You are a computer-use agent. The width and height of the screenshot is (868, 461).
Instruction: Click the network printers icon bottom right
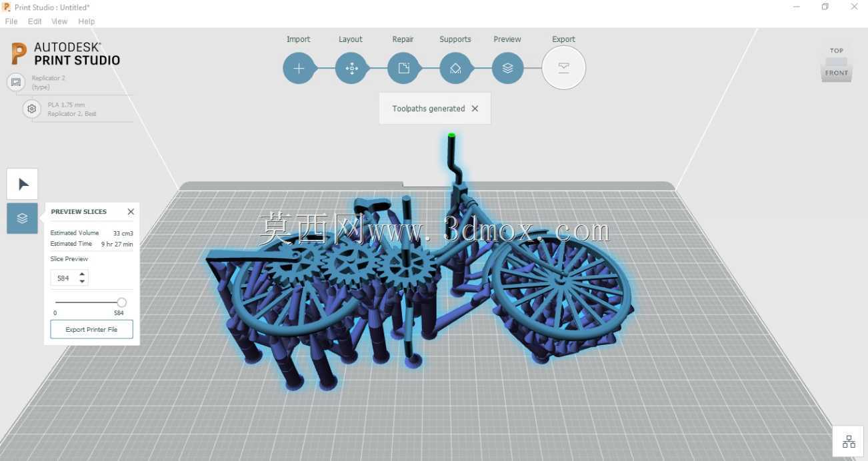(x=849, y=442)
